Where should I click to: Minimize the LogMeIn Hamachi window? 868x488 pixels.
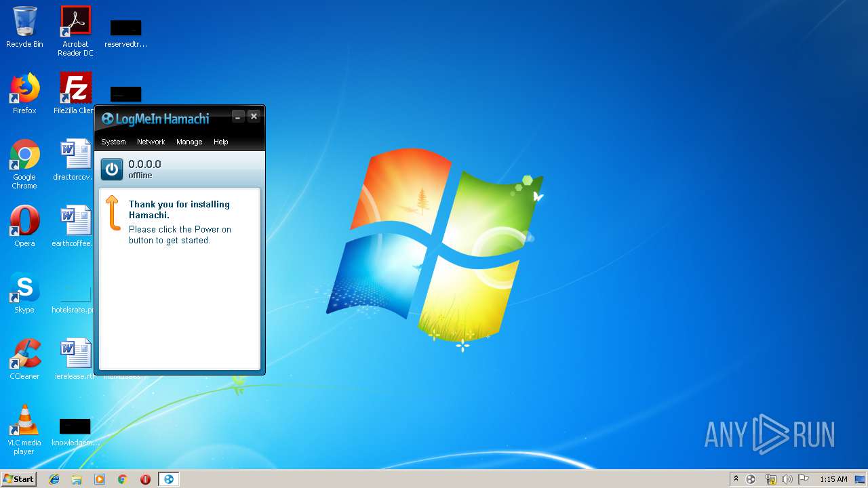click(x=238, y=117)
